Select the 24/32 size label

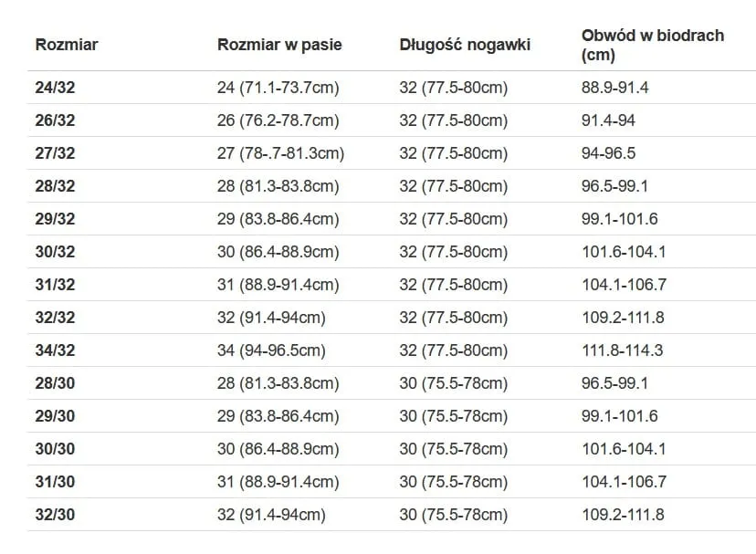(x=55, y=88)
